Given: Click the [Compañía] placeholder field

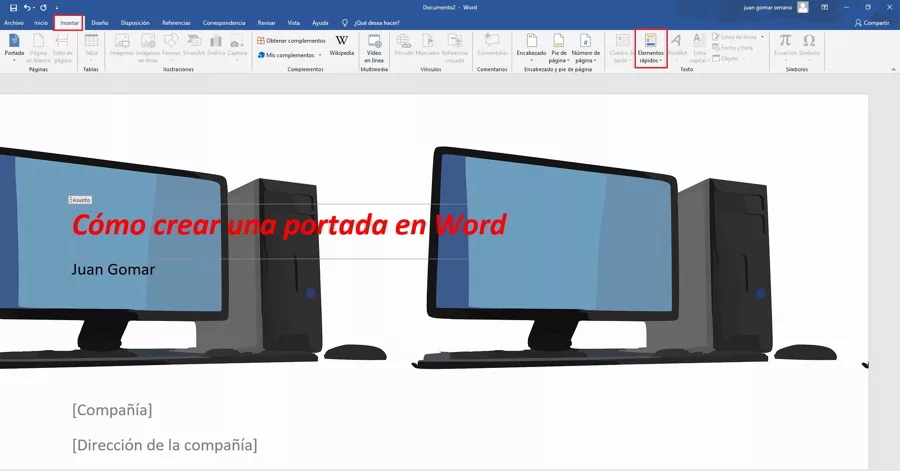Looking at the screenshot, I should click(112, 410).
